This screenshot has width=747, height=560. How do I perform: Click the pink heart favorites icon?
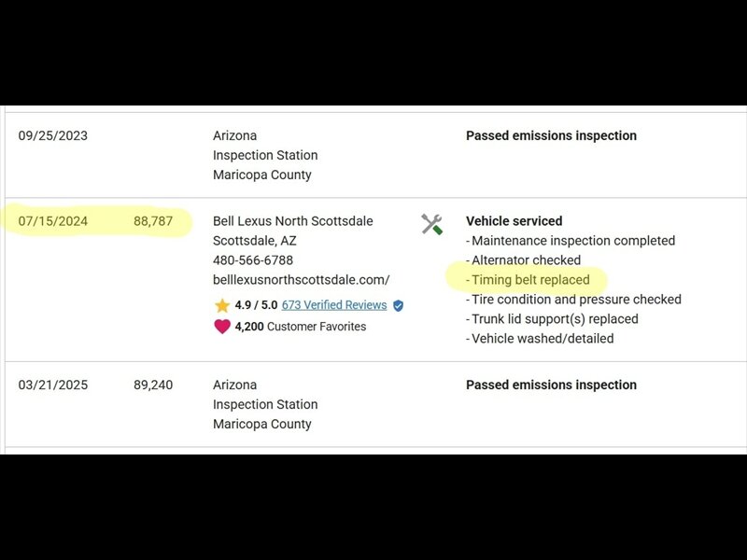click(222, 326)
